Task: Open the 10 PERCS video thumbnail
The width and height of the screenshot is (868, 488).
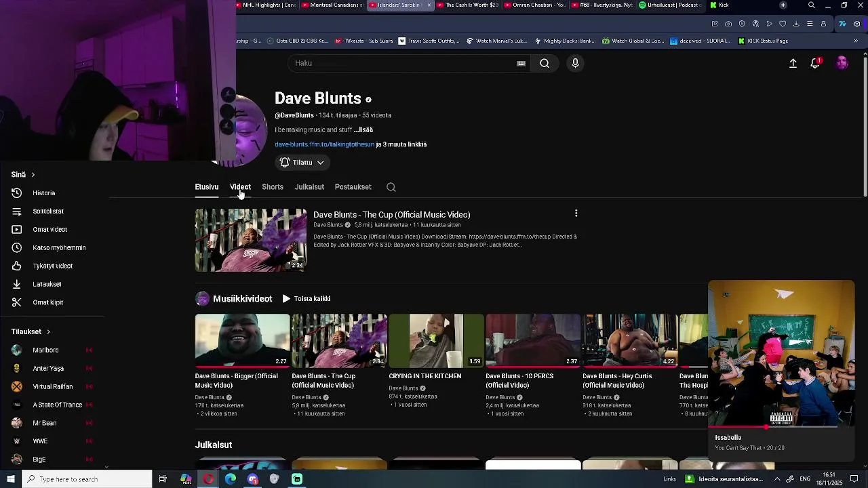Action: pos(533,340)
